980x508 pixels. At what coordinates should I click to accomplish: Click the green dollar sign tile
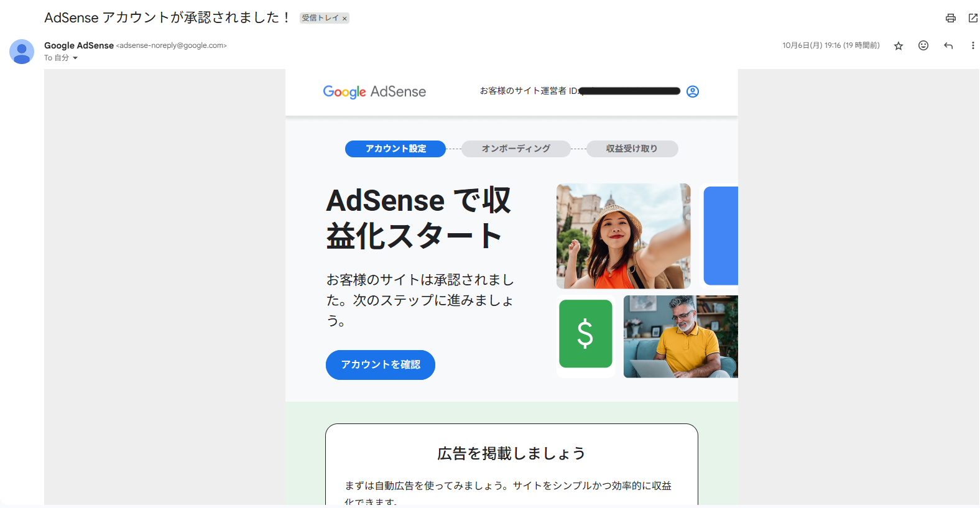[x=585, y=334]
